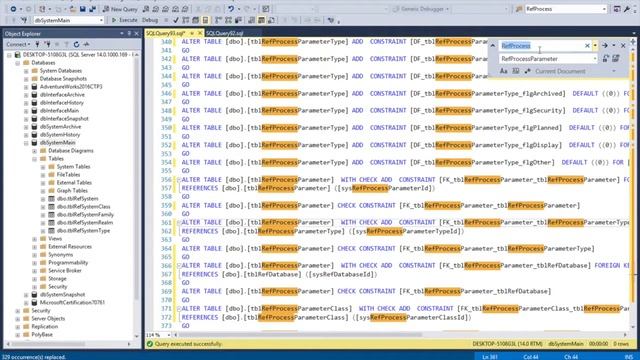Select Results to File icon

click(x=271, y=20)
